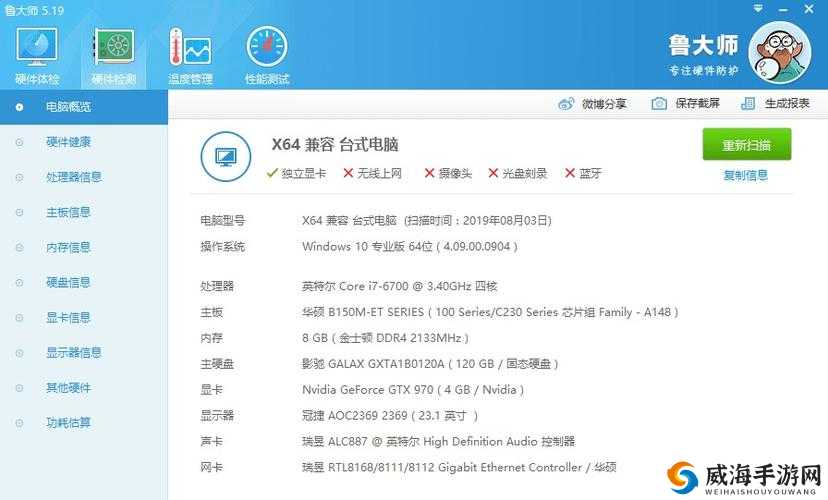The image size is (828, 500).
Task: Select the 硬件检测 hardware detection icon
Action: (x=114, y=46)
